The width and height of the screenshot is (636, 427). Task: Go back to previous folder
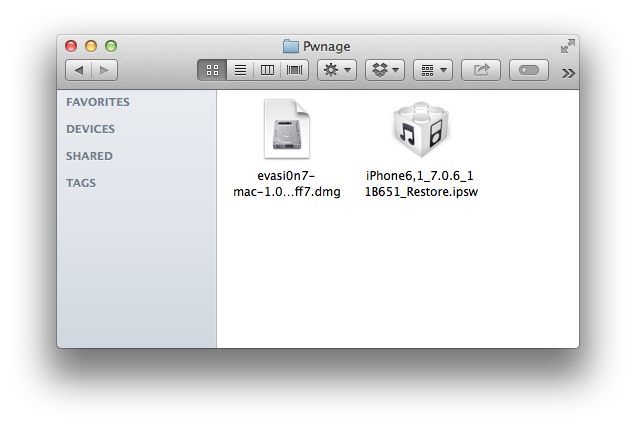click(79, 70)
